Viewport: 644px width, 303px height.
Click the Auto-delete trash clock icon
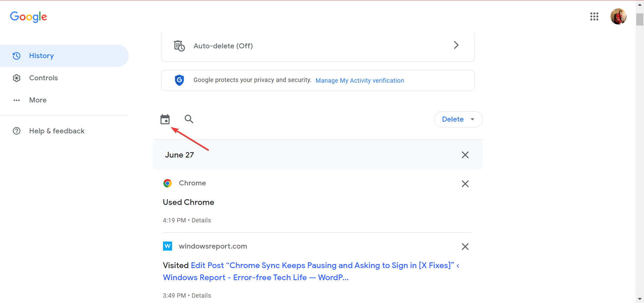[x=179, y=46]
